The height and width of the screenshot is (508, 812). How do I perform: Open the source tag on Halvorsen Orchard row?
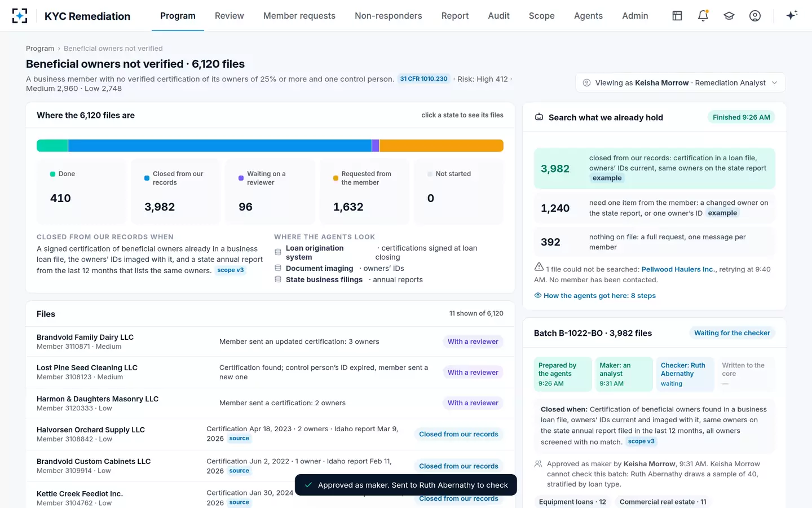click(x=239, y=439)
